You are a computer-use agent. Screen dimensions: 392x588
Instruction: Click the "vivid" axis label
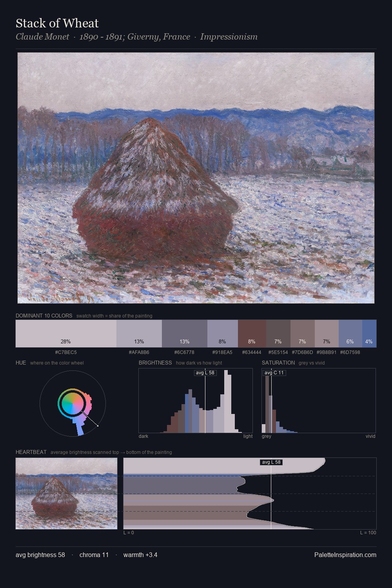pos(370,436)
